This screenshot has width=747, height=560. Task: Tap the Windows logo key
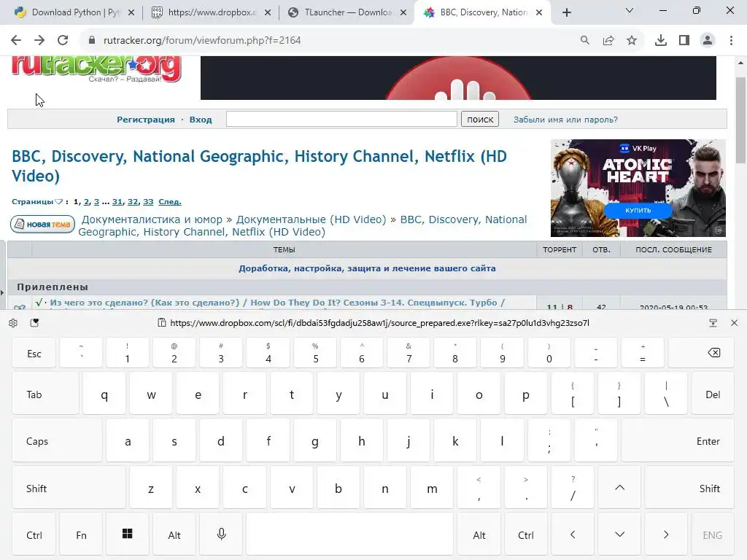click(x=127, y=534)
